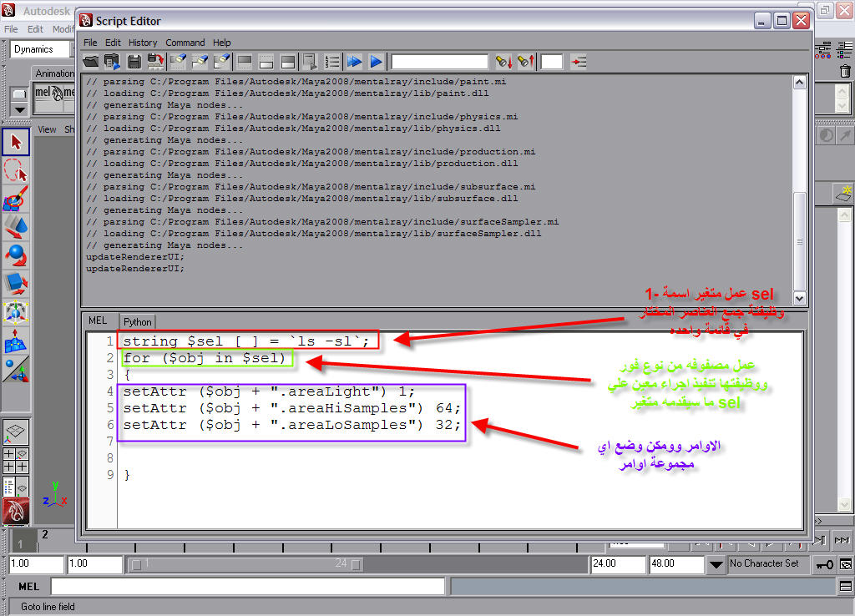
Task: Click the Script Editor search field
Action: 439,62
